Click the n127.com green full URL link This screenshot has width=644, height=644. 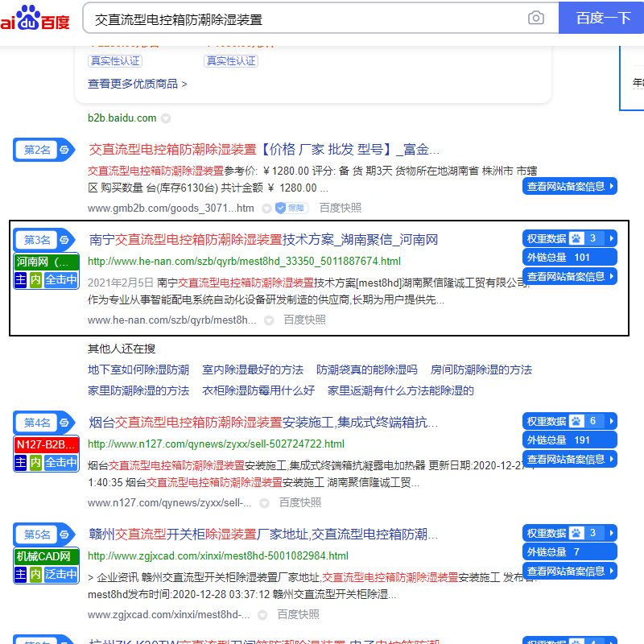216,444
